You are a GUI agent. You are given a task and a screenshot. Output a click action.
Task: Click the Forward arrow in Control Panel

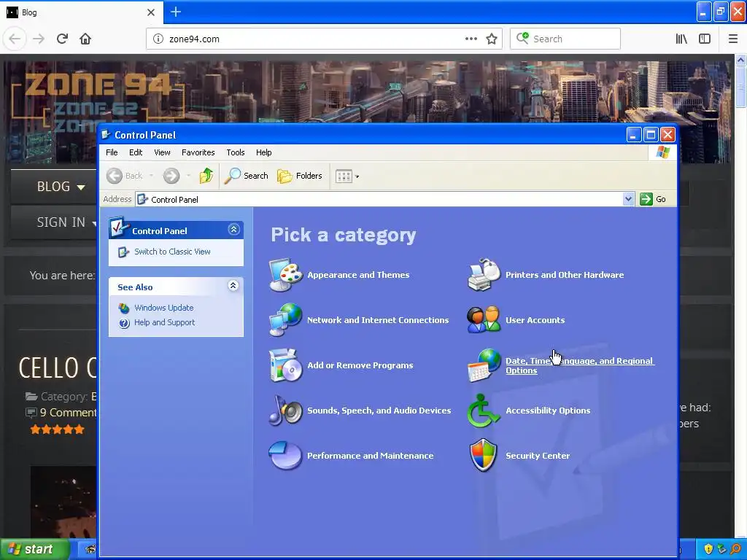171,176
